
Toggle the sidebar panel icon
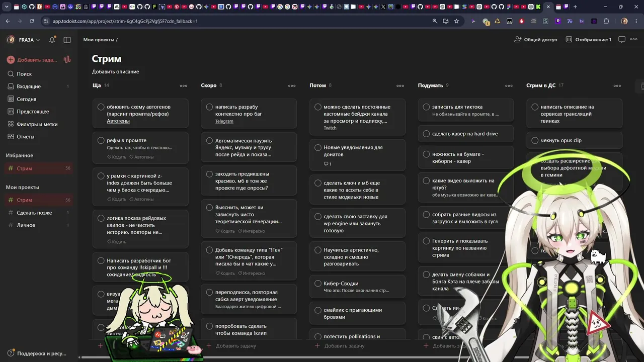(67, 40)
